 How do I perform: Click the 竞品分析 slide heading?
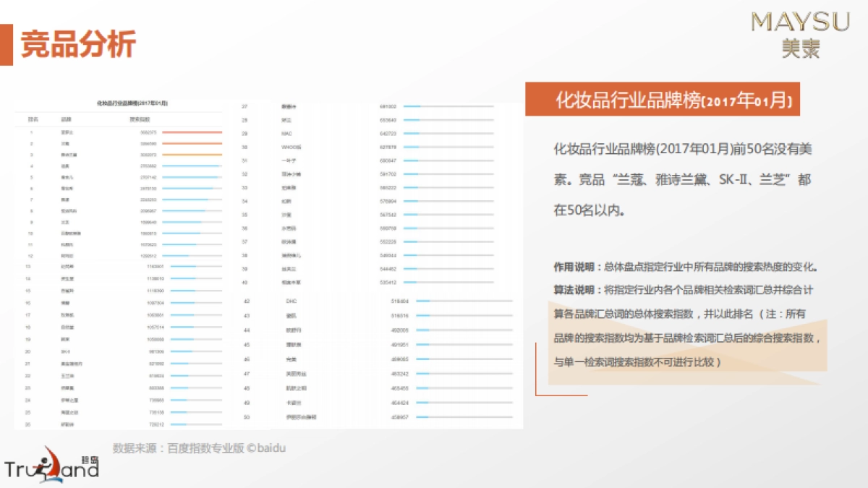coord(77,43)
